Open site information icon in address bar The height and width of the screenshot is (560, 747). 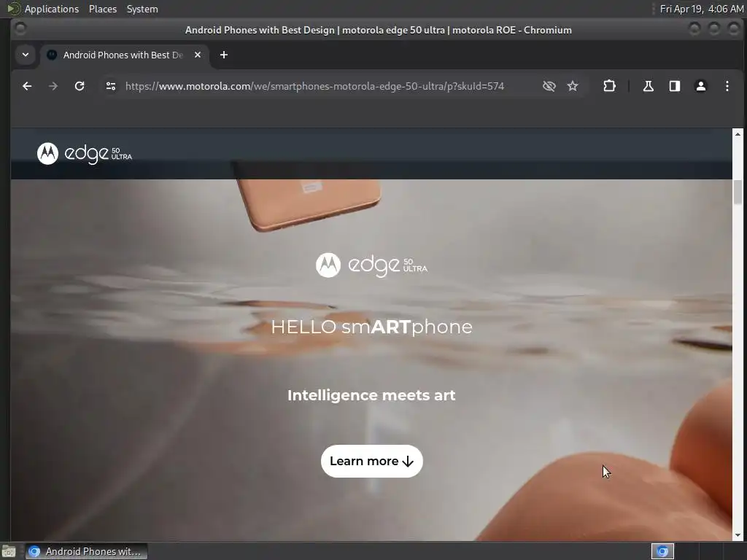111,86
